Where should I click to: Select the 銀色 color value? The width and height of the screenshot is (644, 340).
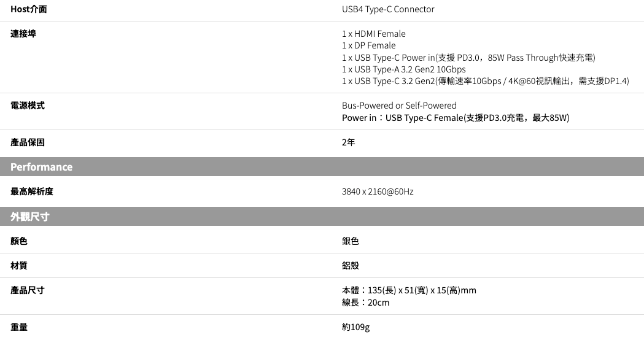351,241
